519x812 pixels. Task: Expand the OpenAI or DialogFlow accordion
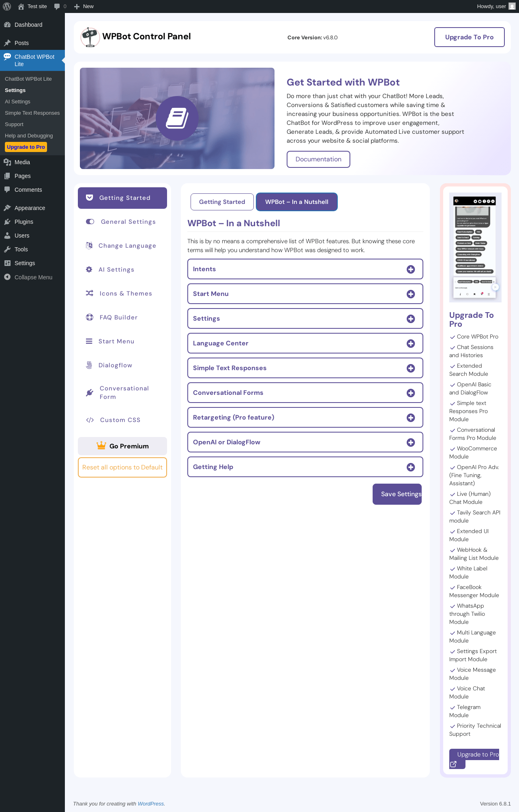click(x=305, y=442)
